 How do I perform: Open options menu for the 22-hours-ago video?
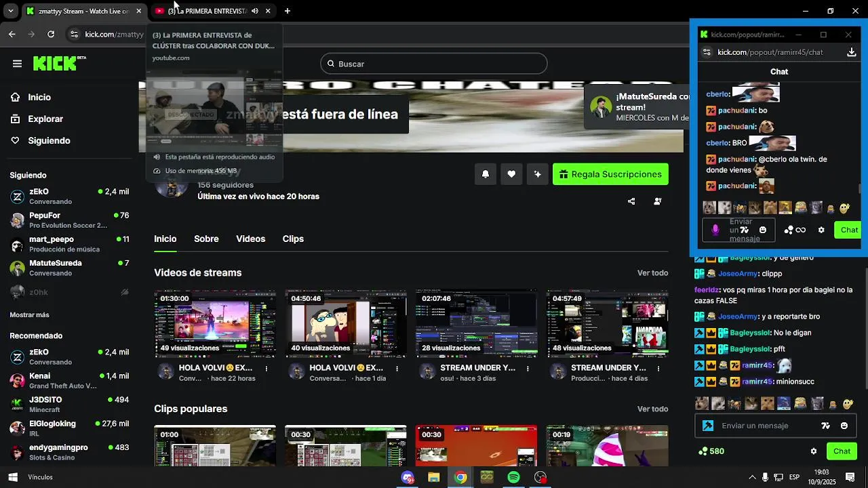(267, 369)
